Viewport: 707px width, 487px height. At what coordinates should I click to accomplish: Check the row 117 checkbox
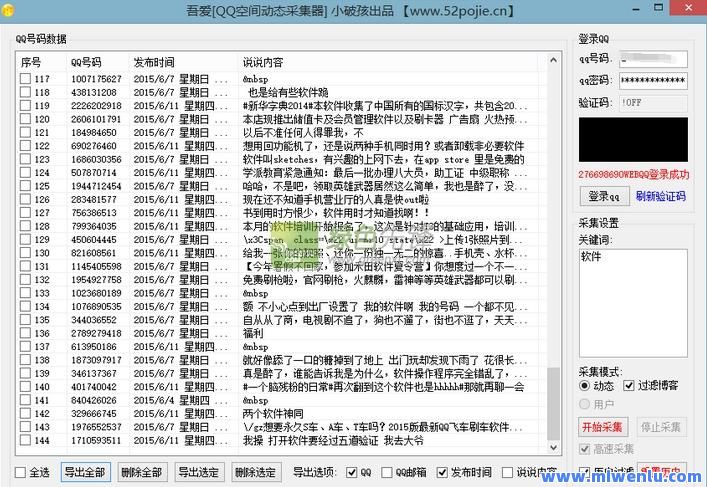click(25, 78)
